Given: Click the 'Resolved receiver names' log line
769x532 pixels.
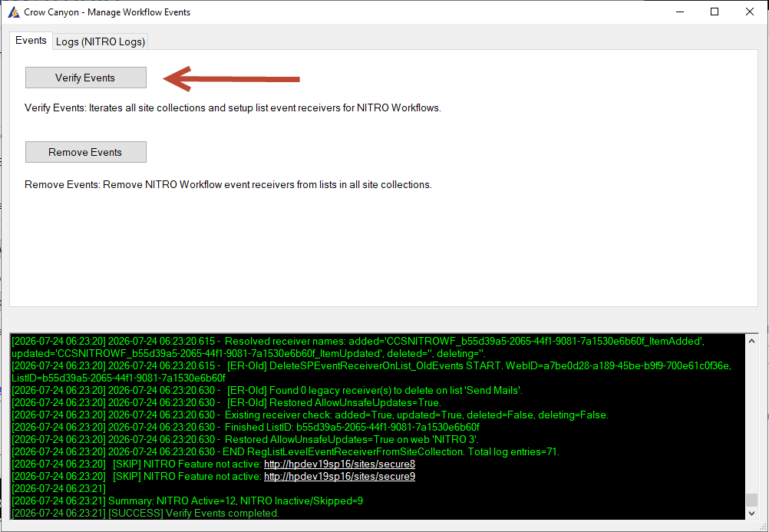Looking at the screenshot, I should (x=358, y=347).
